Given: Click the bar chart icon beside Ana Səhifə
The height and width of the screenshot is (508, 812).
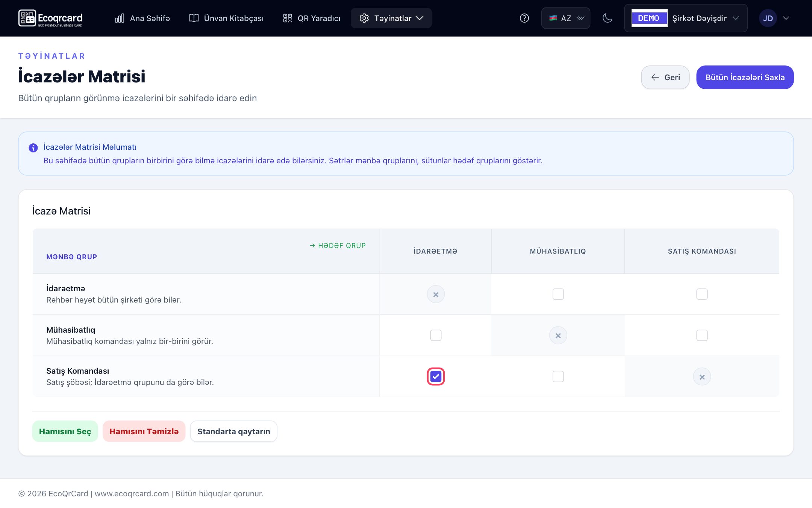Looking at the screenshot, I should [x=120, y=18].
